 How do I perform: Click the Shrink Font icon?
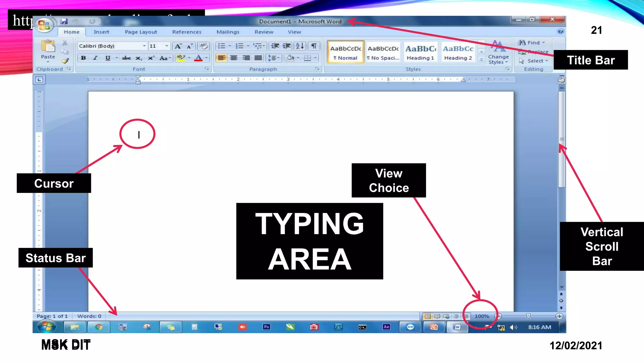tap(190, 46)
